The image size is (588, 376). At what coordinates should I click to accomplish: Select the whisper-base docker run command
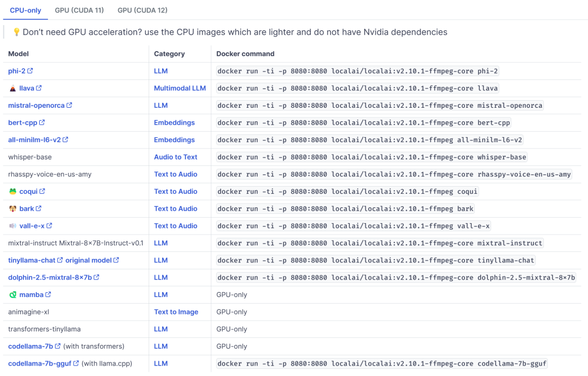tap(372, 157)
